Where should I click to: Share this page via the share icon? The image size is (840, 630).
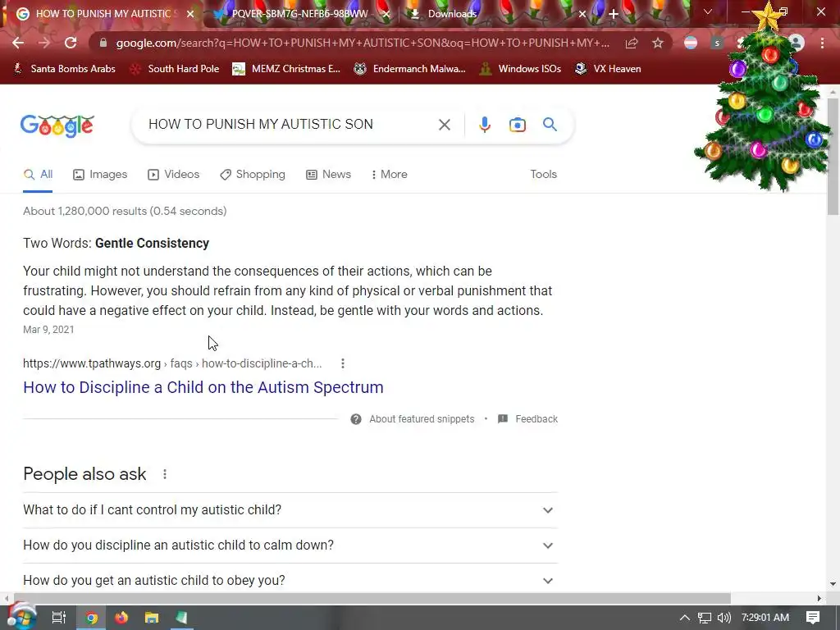click(x=632, y=43)
